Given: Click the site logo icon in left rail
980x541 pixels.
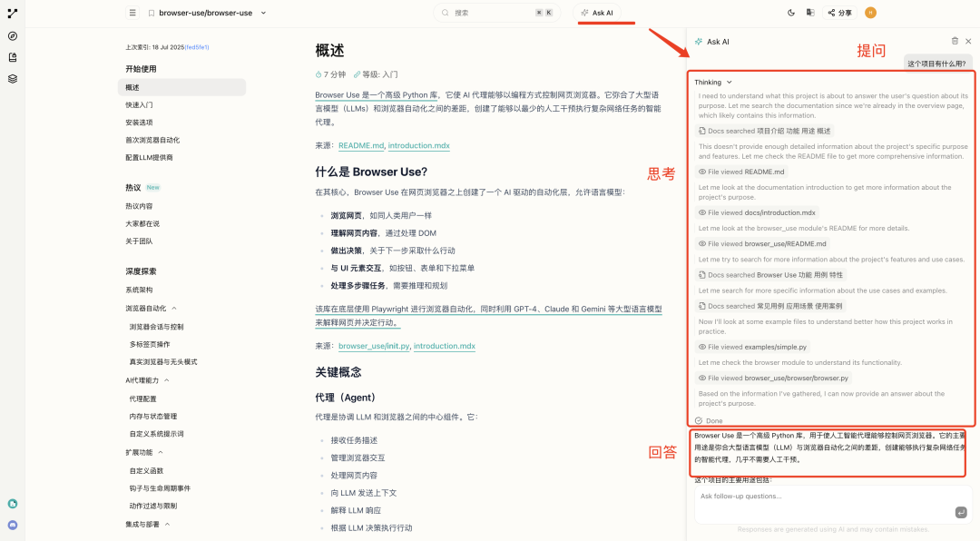Looking at the screenshot, I should click(13, 13).
